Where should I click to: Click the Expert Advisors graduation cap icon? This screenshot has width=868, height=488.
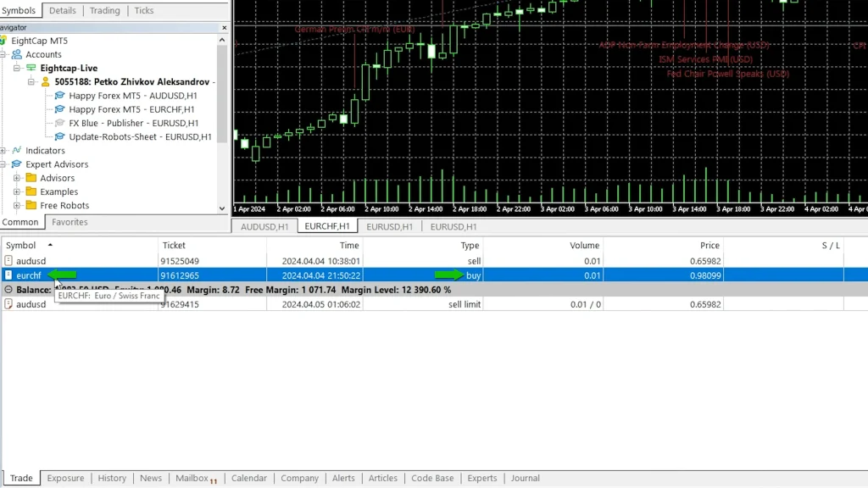pos(17,164)
